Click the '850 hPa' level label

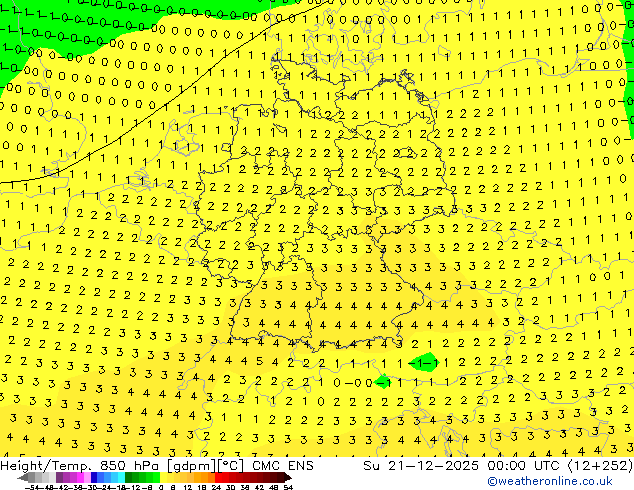pos(131,466)
